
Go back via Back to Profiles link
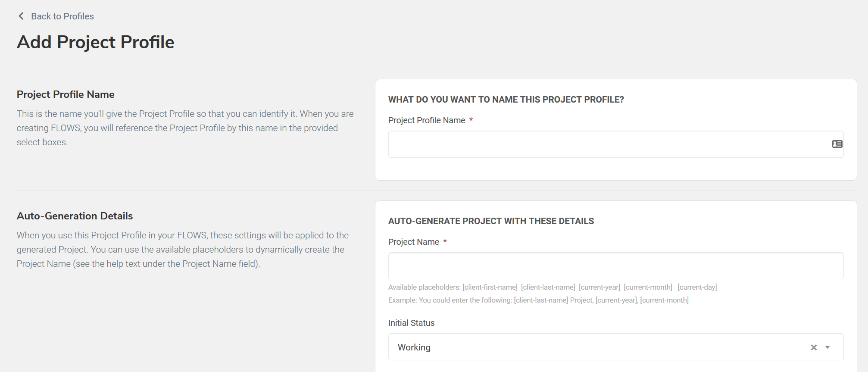62,16
